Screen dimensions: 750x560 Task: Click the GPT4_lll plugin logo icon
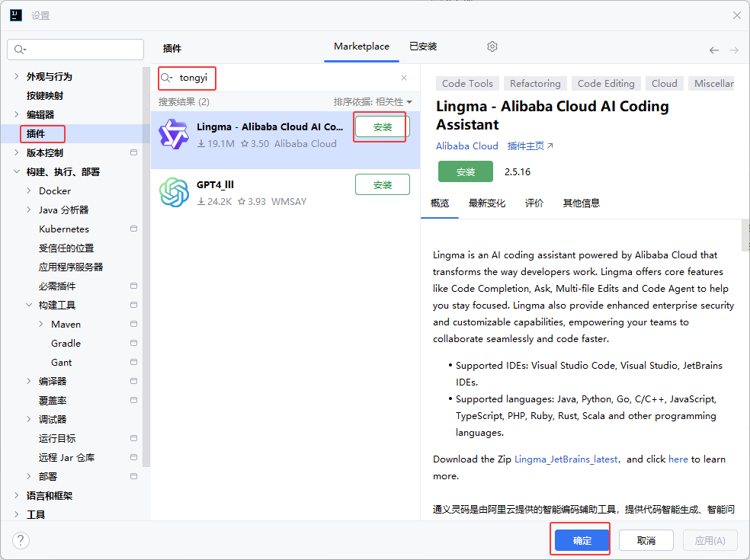pos(174,192)
